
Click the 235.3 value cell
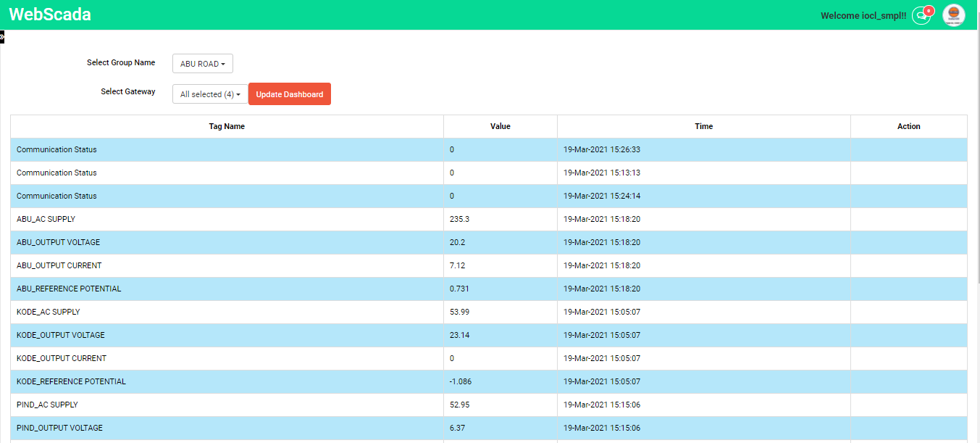pyautogui.click(x=460, y=219)
